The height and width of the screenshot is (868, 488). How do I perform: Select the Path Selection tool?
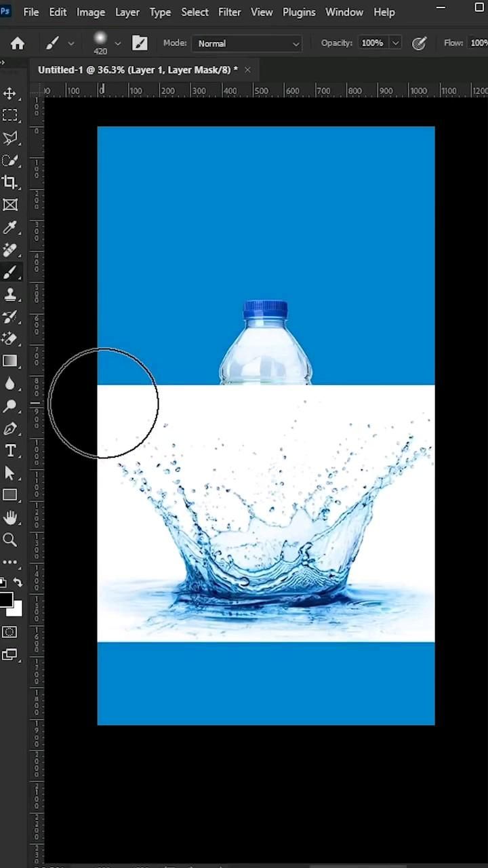coord(10,473)
